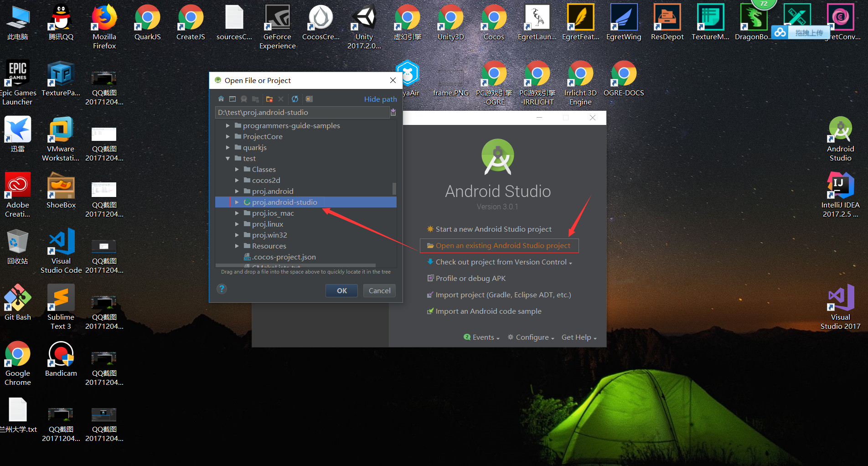This screenshot has width=868, height=466.
Task: Open an existing Android Studio project
Action: (x=499, y=245)
